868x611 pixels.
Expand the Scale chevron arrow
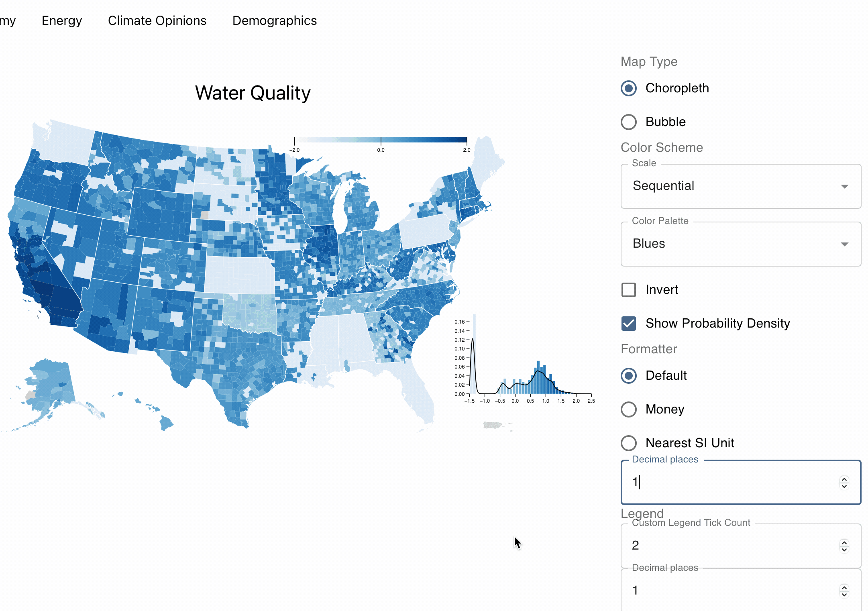(x=845, y=186)
